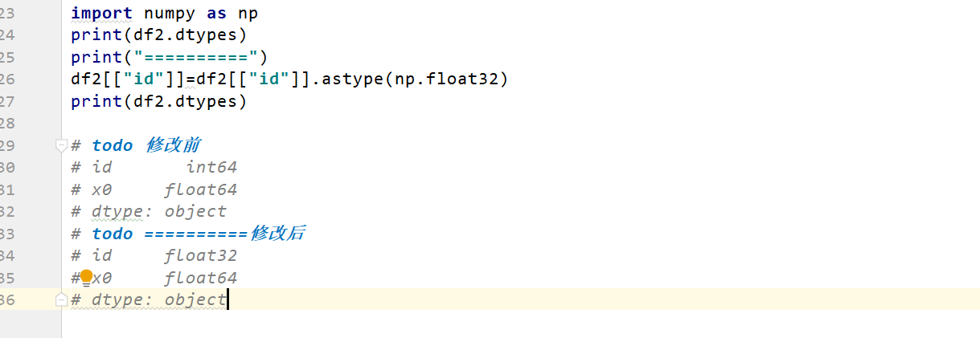This screenshot has height=338, width=980.
Task: Place cursor in first print(df2.dtypes) statement
Action: pos(158,35)
